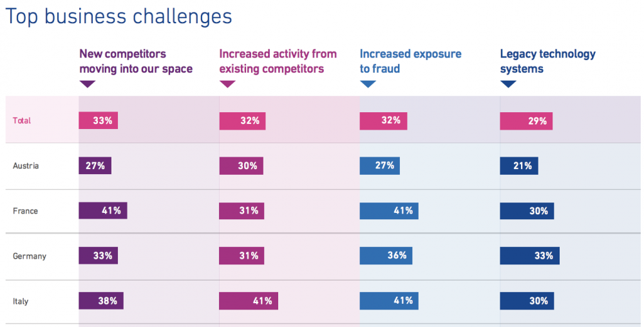Click the blue triangle under exposure to fraud
Image resolution: width=644 pixels, height=327 pixels.
tap(368, 84)
